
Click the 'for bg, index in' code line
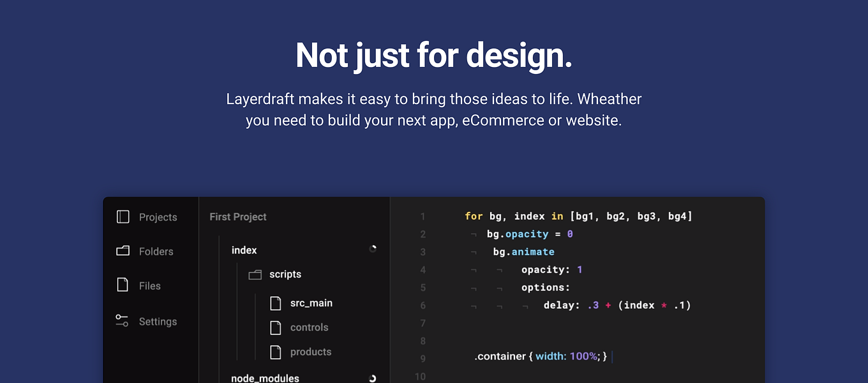click(x=578, y=216)
